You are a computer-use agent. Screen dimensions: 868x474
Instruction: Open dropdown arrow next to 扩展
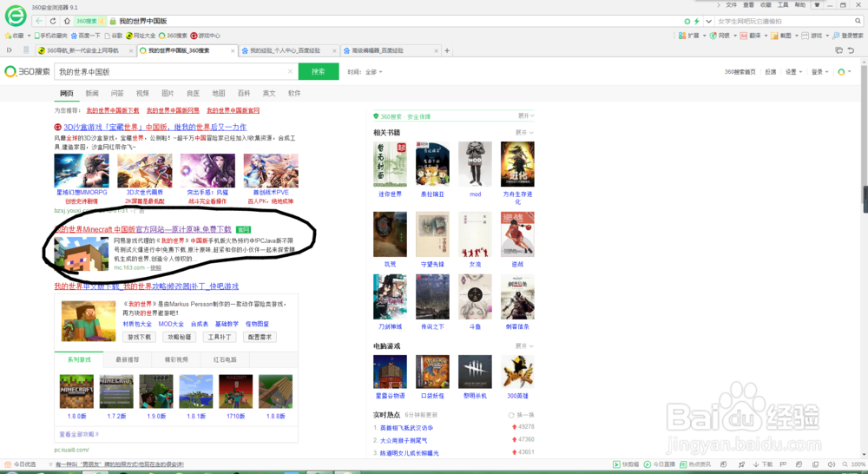pyautogui.click(x=704, y=36)
